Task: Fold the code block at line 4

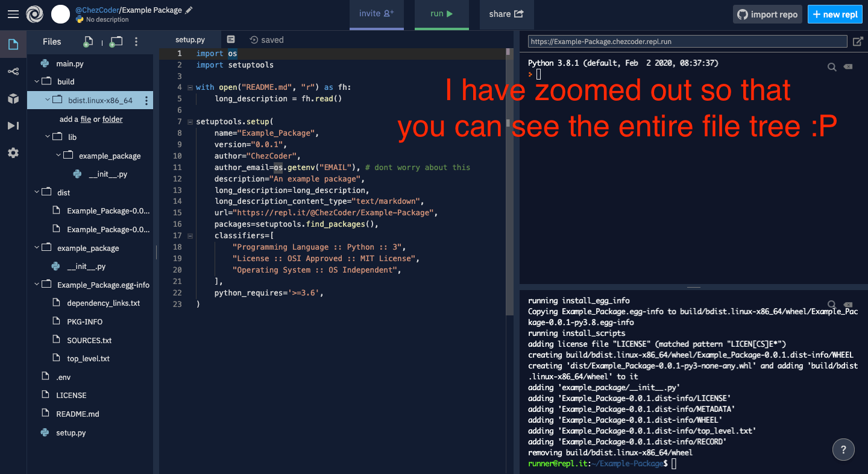Action: coord(190,87)
